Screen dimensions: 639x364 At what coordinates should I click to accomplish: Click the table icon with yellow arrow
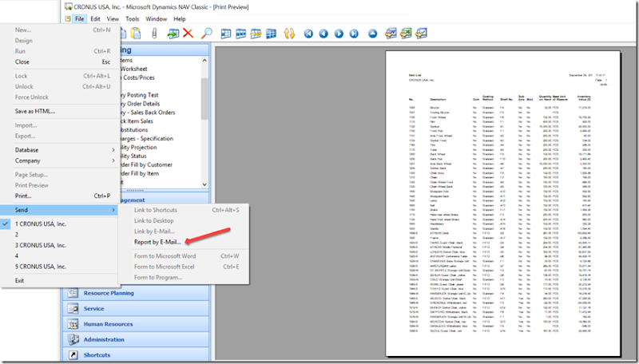(x=256, y=34)
